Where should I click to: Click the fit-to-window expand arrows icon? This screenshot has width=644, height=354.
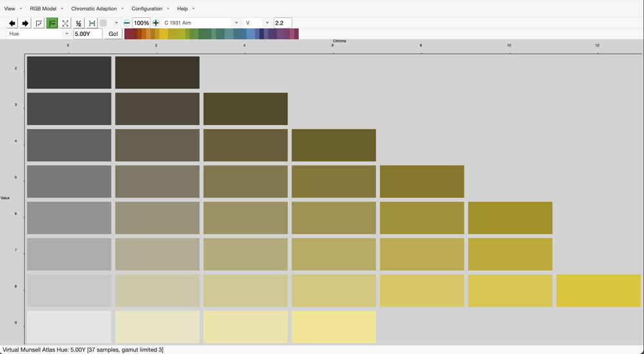tap(65, 23)
